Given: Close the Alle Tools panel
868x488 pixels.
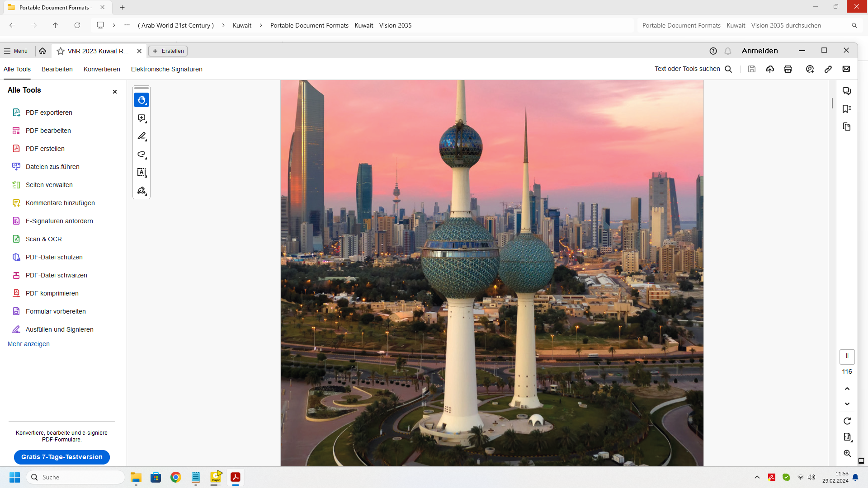Looking at the screenshot, I should tap(115, 92).
